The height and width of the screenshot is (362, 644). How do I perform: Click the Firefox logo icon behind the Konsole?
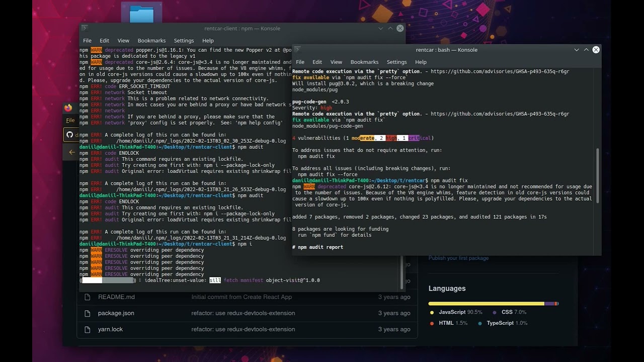click(x=68, y=108)
